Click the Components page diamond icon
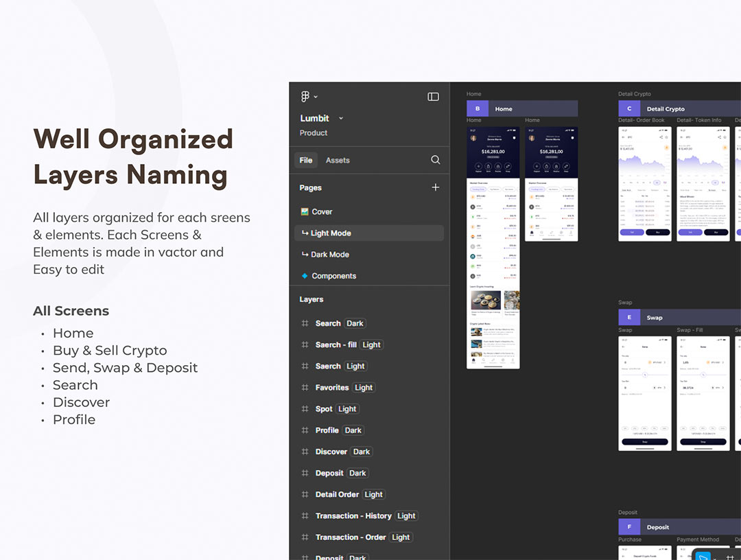 [x=305, y=276]
